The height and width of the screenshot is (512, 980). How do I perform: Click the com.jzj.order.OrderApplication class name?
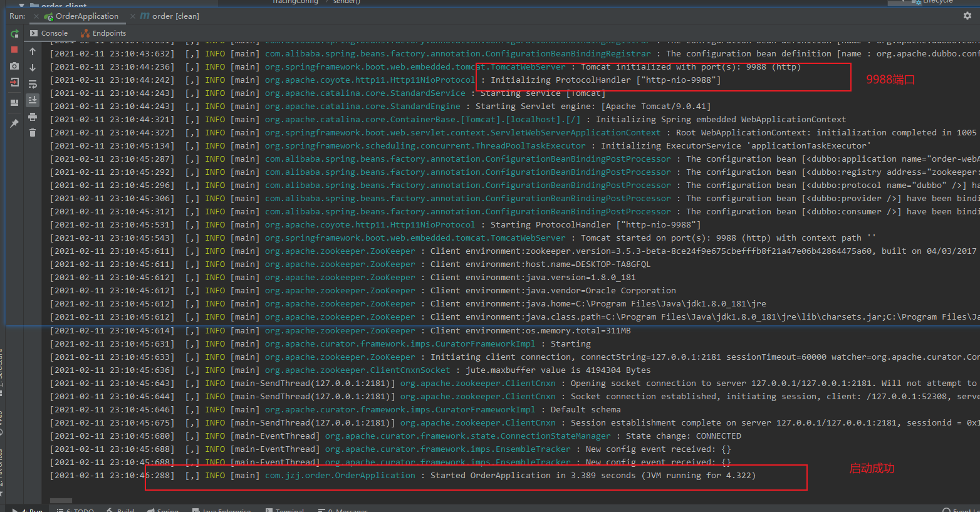click(x=340, y=476)
